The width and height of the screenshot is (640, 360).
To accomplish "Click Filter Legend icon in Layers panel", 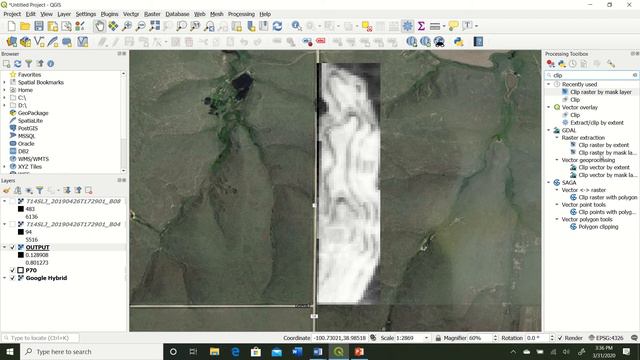I will [40, 190].
